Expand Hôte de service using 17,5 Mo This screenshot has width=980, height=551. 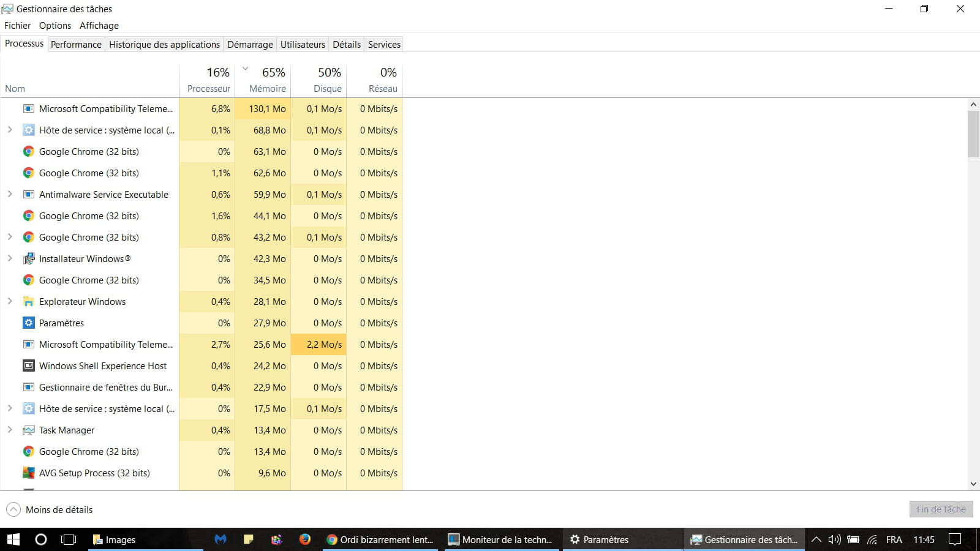point(10,408)
